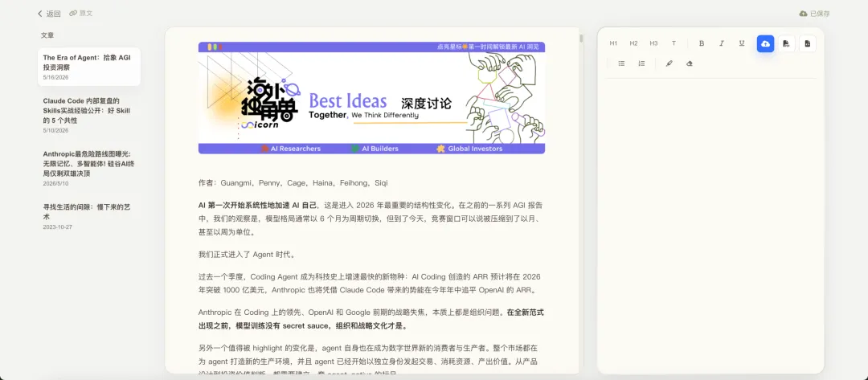
Task: Click the article vertical scrollbar
Action: click(581, 39)
